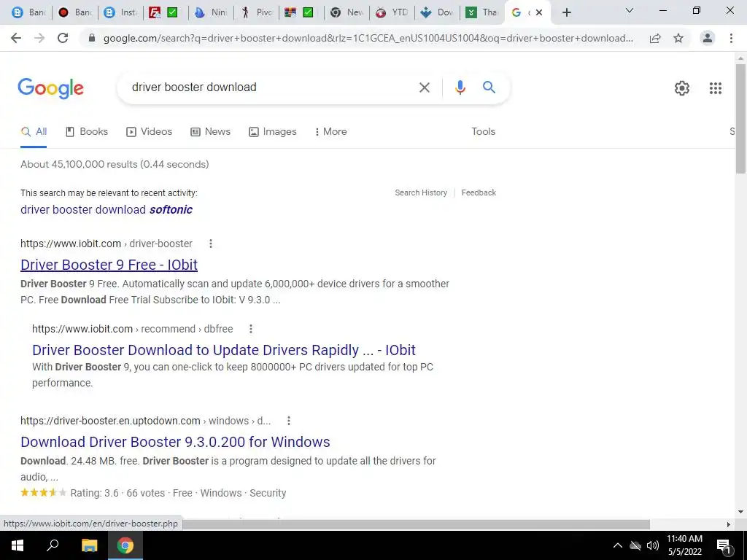
Task: Switch to the YTD browser tab
Action: point(392,12)
